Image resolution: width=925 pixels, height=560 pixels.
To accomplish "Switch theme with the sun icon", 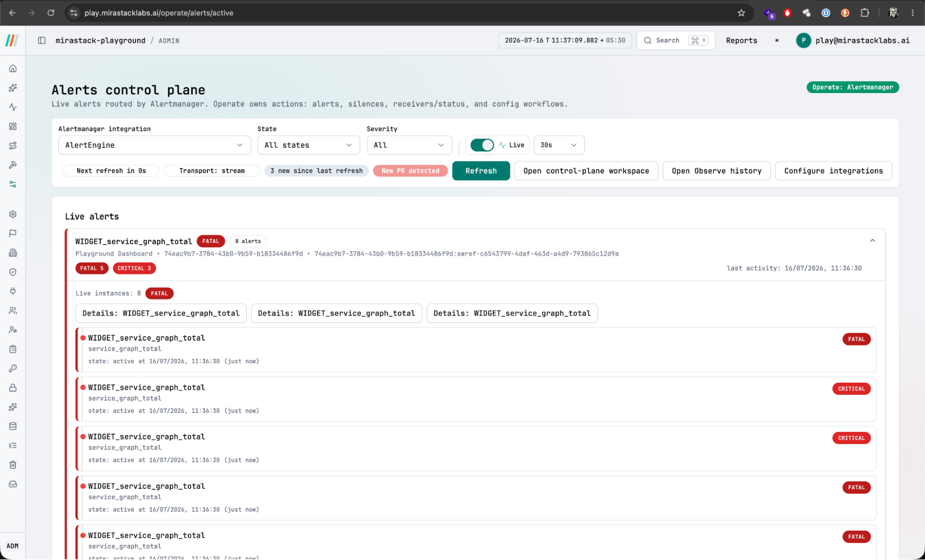I will 777,41.
